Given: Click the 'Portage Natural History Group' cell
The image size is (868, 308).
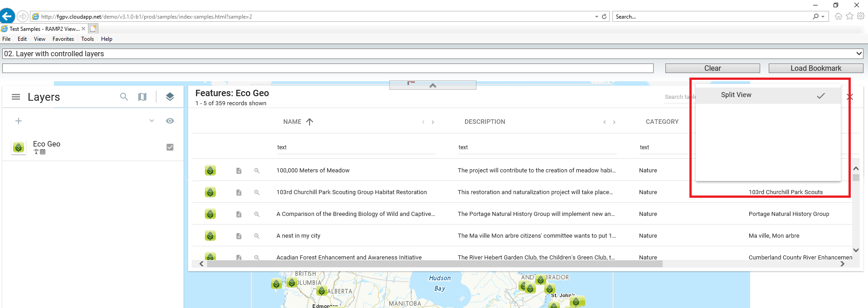Looking at the screenshot, I should [x=789, y=214].
